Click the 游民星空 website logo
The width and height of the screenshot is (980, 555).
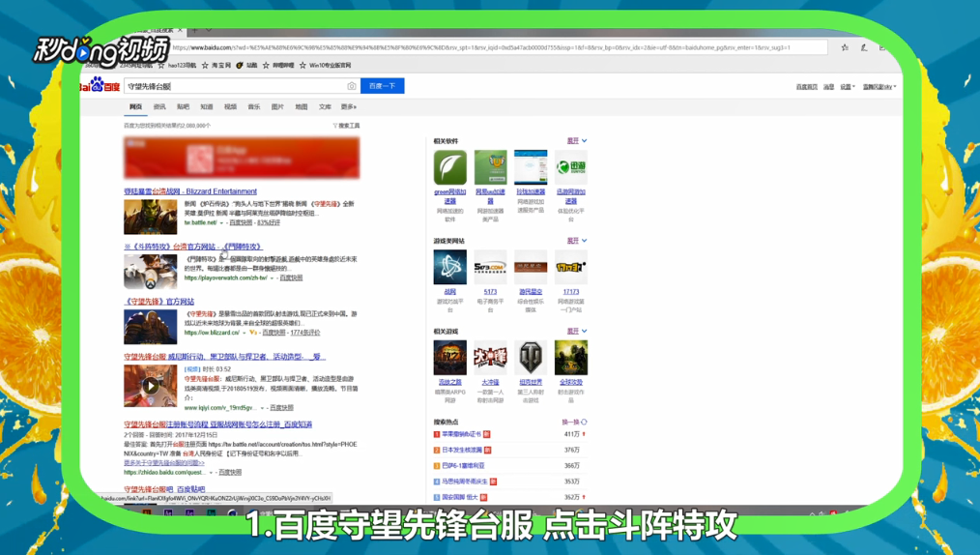click(x=531, y=268)
